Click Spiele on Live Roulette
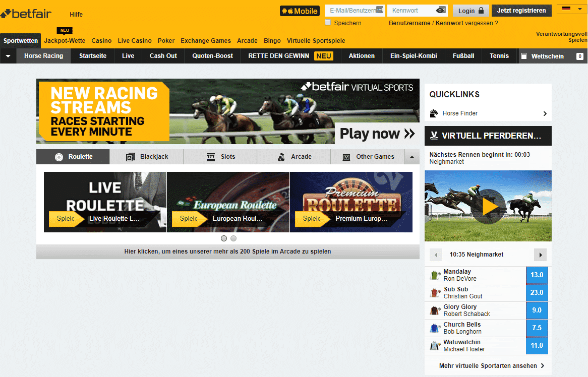588x377 pixels. (66, 219)
